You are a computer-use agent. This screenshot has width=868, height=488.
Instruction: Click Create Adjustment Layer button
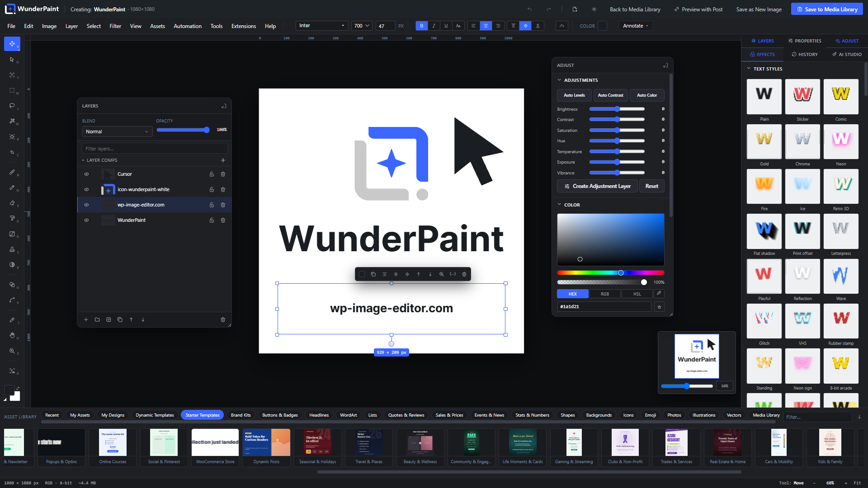click(x=597, y=186)
